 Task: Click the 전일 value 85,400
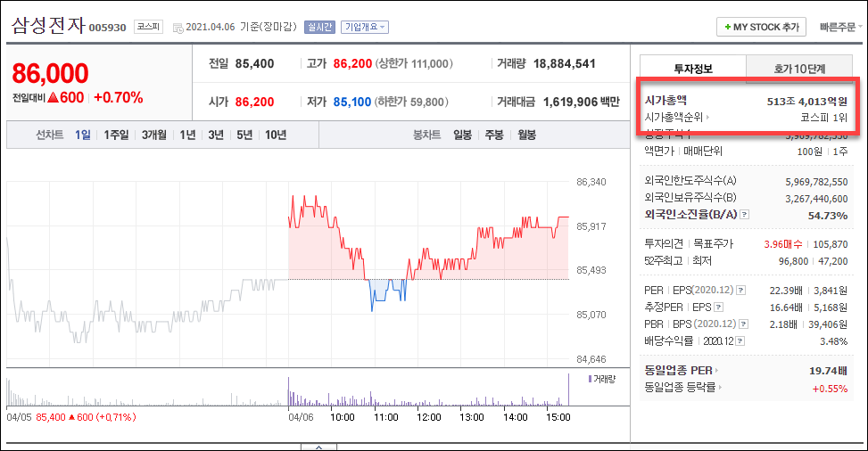coord(254,63)
